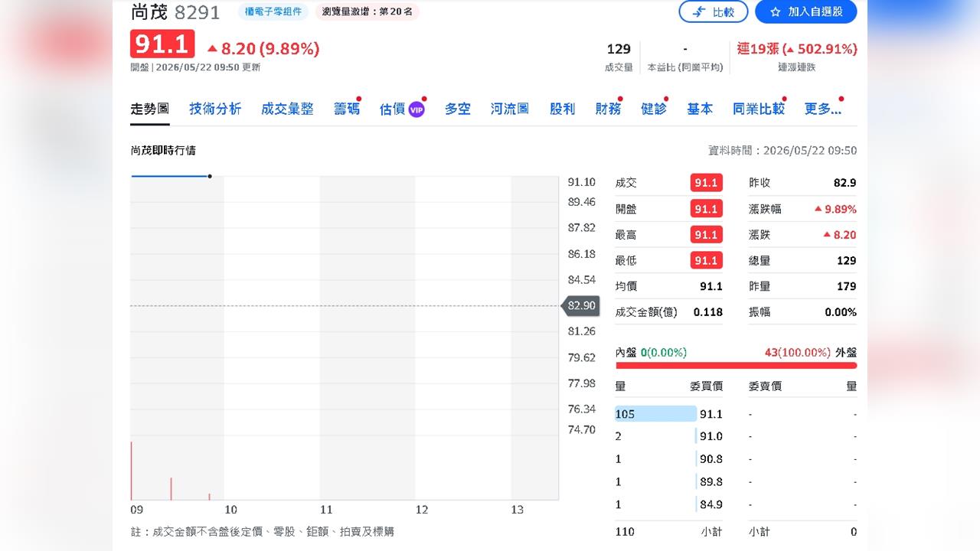Click the 內盤 0(0.00%) label

coord(651,353)
